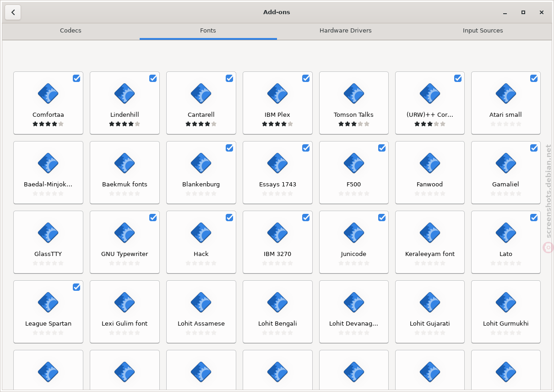Select the Blankenburg font icon
The height and width of the screenshot is (392, 554).
tap(201, 163)
